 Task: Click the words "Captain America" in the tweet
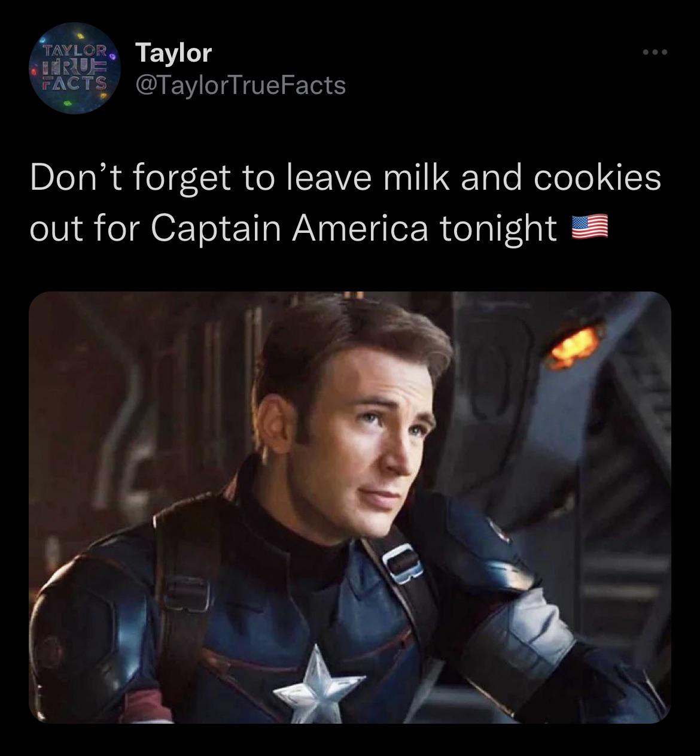(x=290, y=229)
